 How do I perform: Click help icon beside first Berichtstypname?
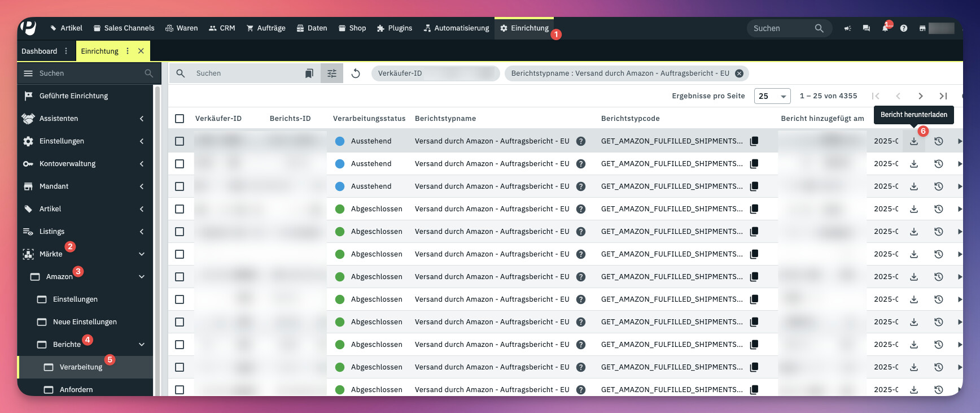coord(580,141)
